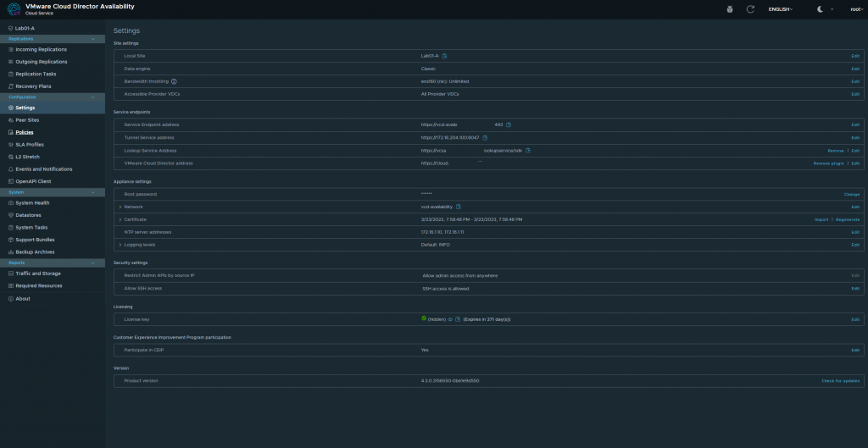Edit the Service Endpoint address
This screenshot has width=868, height=448.
[x=855, y=125]
